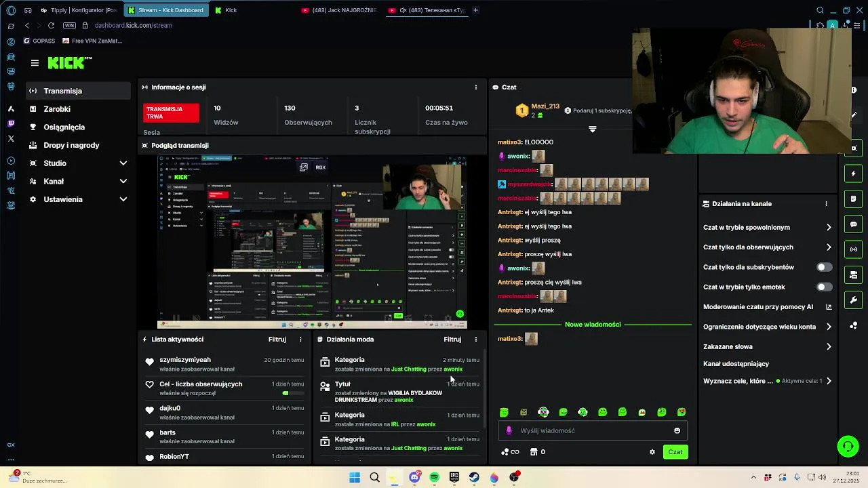
Task: Open chat settings gear icon
Action: point(652,452)
